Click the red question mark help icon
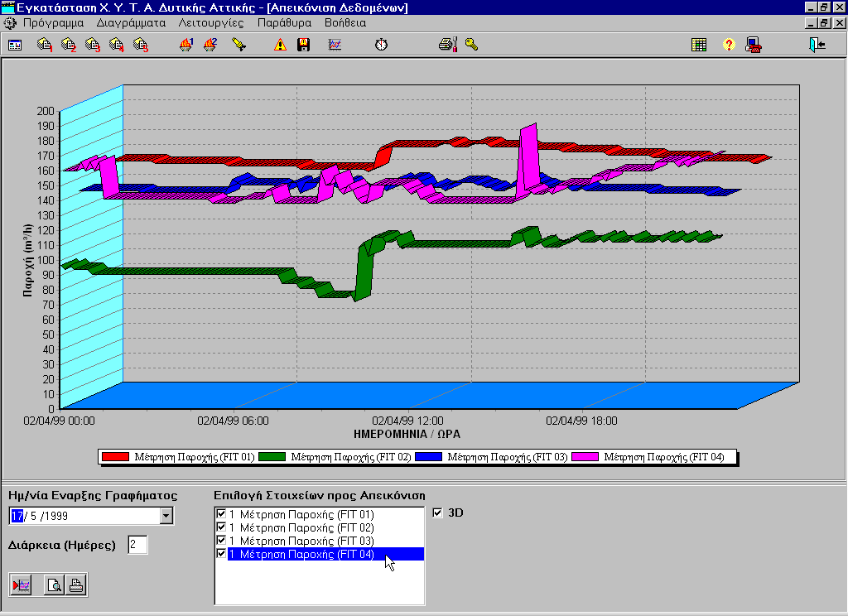848x616 pixels. coord(729,45)
